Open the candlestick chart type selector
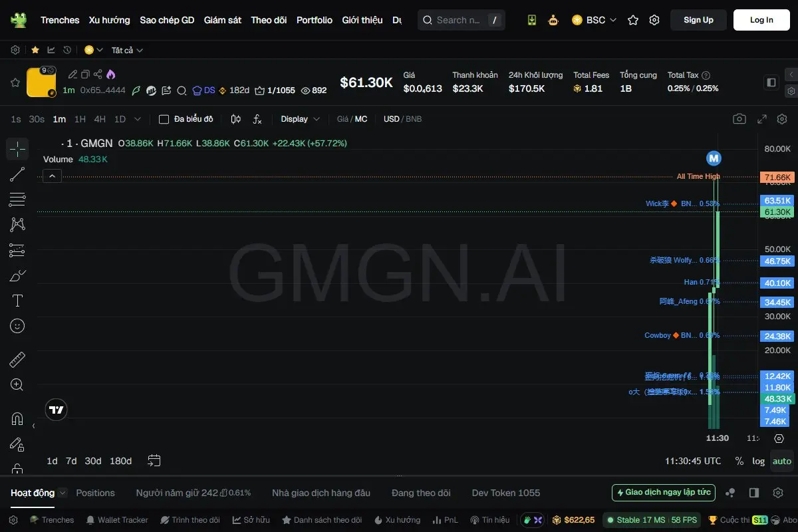Image resolution: width=798 pixels, height=532 pixels. (235, 119)
